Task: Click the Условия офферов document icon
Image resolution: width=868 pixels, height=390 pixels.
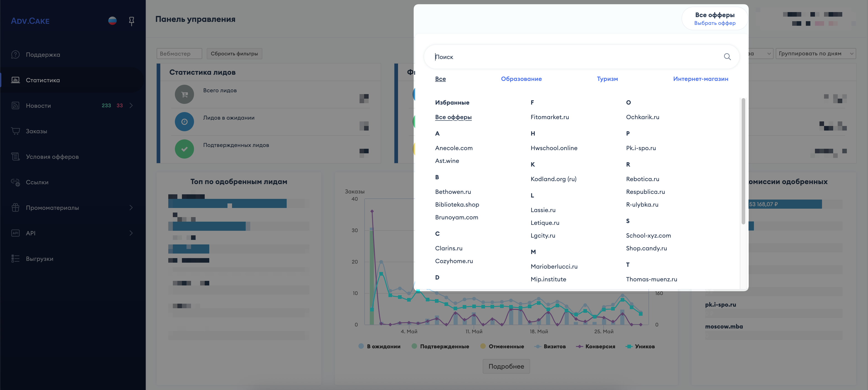Action: coord(15,157)
